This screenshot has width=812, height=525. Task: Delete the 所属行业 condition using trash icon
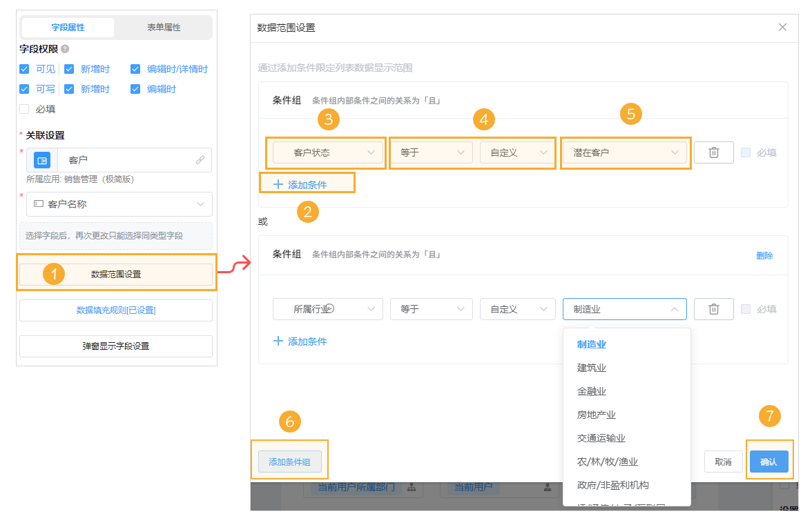coord(714,309)
